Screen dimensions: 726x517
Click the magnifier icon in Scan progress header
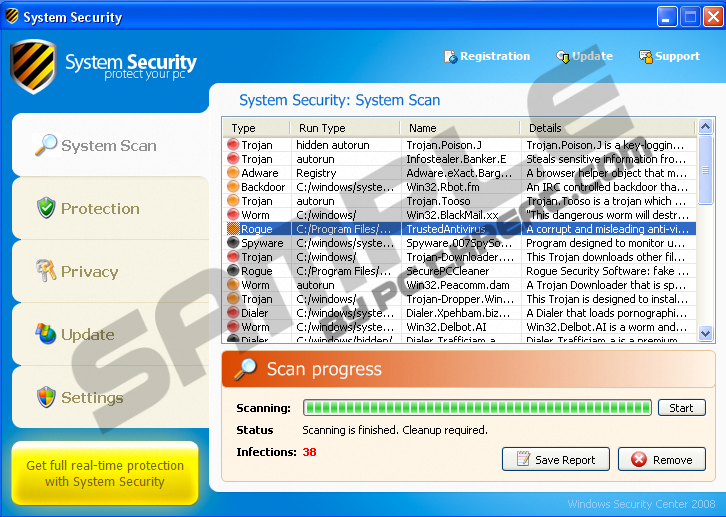pyautogui.click(x=245, y=369)
